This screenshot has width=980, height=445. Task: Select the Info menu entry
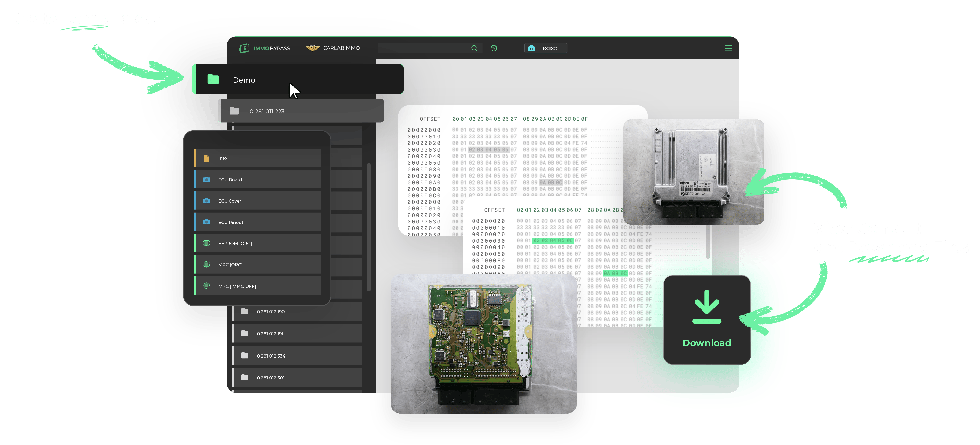pos(257,158)
